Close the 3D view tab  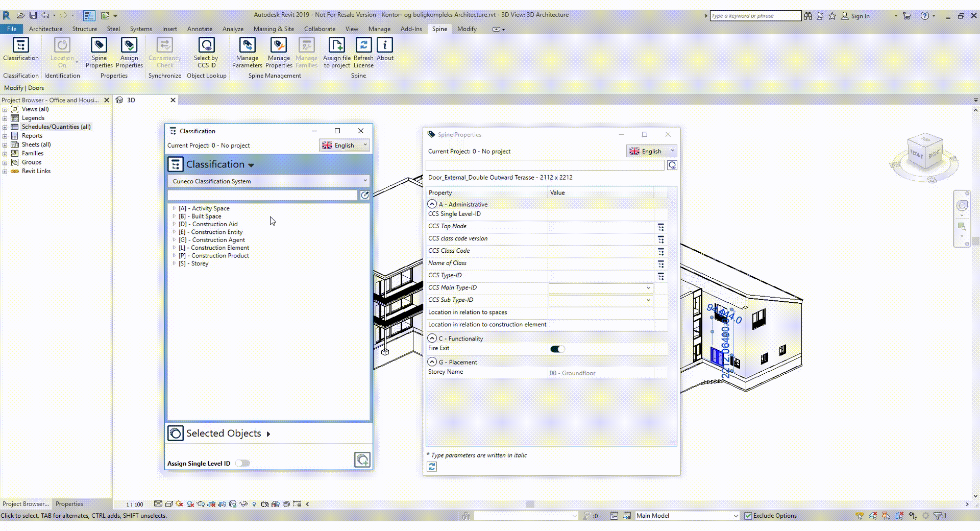(173, 100)
